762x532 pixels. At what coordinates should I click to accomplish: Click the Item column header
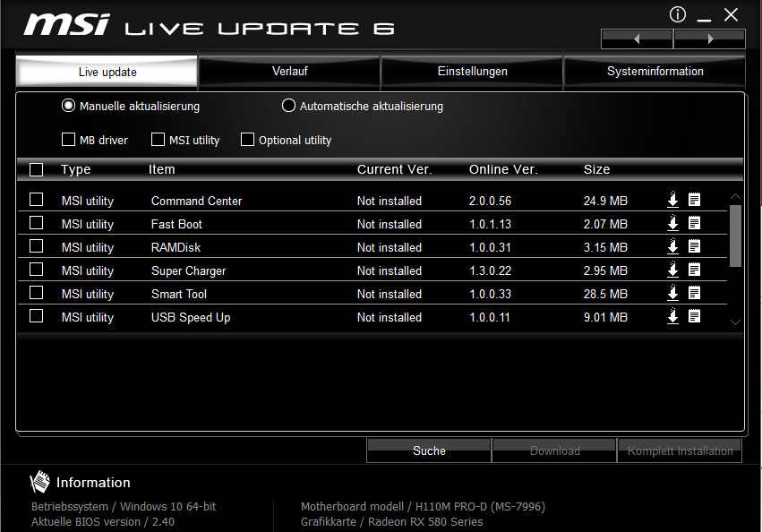click(x=161, y=169)
